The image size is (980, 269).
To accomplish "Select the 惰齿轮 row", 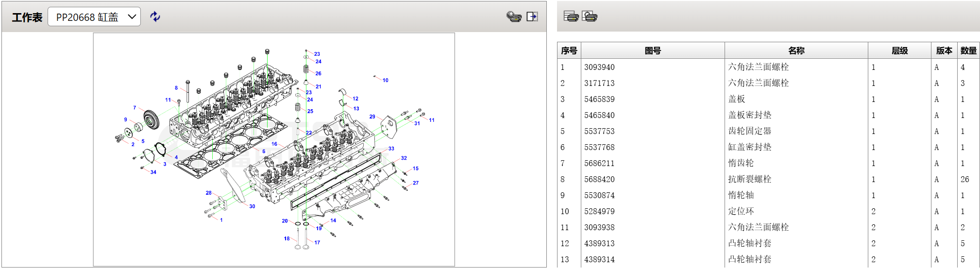I will pos(741,163).
